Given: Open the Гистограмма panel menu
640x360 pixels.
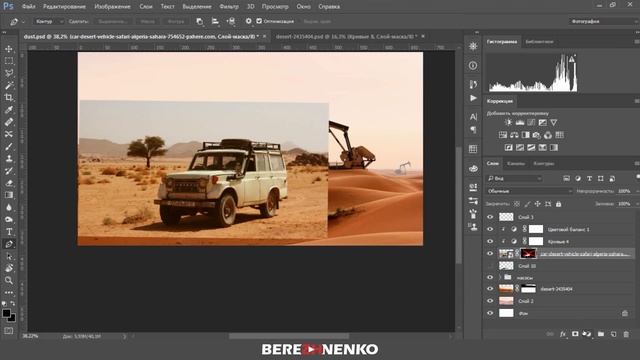Looking at the screenshot, I should (x=636, y=42).
